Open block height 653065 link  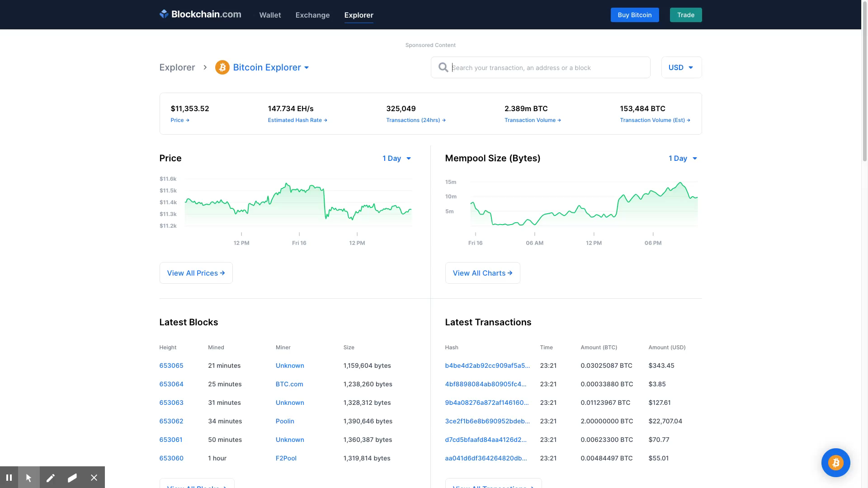(171, 366)
